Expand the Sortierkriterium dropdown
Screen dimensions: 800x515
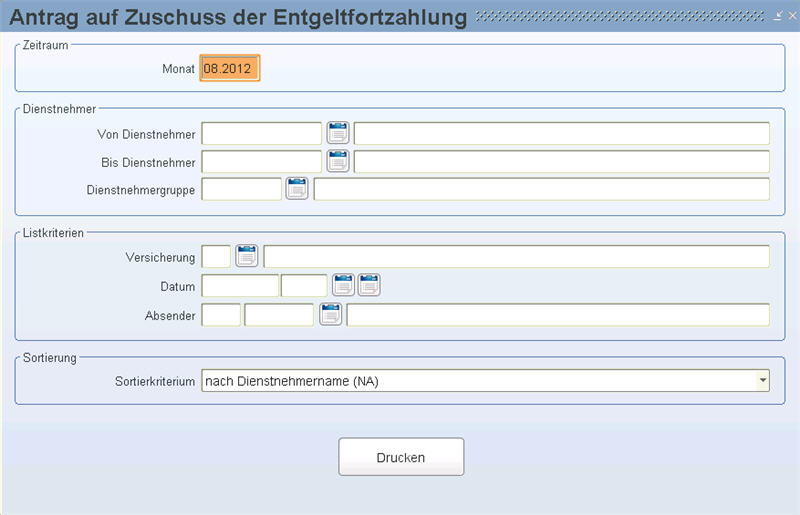pyautogui.click(x=762, y=380)
